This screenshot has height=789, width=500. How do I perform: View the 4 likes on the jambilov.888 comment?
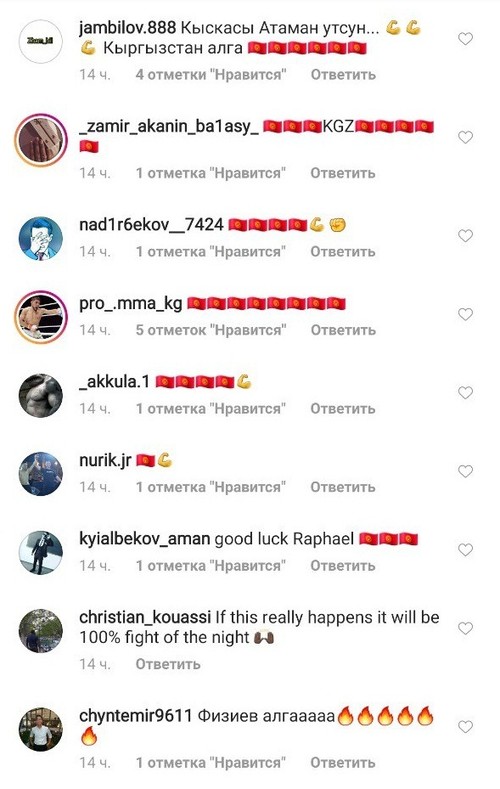211,75
